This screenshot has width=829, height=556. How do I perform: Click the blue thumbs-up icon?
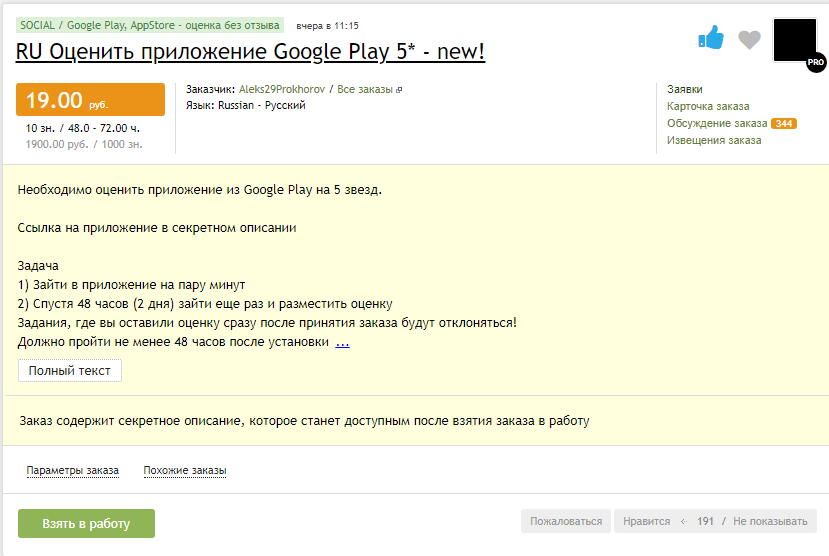click(711, 38)
